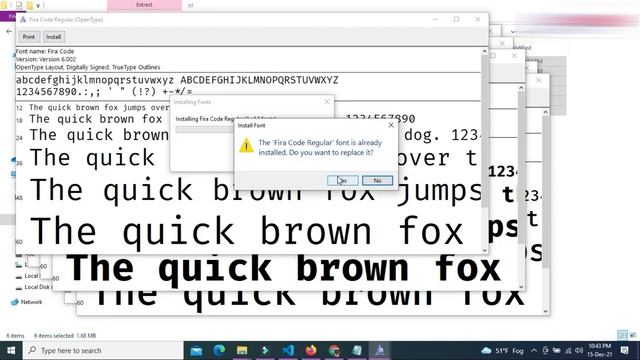Click the Type here to search box
The height and width of the screenshot is (360, 640).
coord(103,351)
